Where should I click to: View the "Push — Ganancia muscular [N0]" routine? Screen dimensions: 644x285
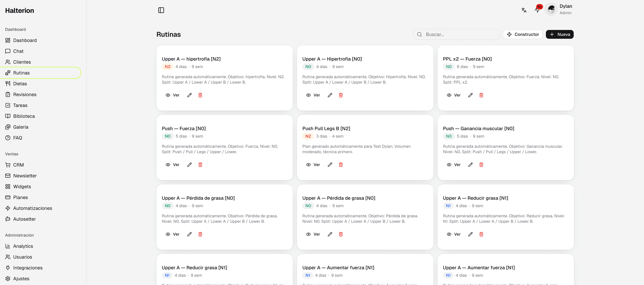454,165
